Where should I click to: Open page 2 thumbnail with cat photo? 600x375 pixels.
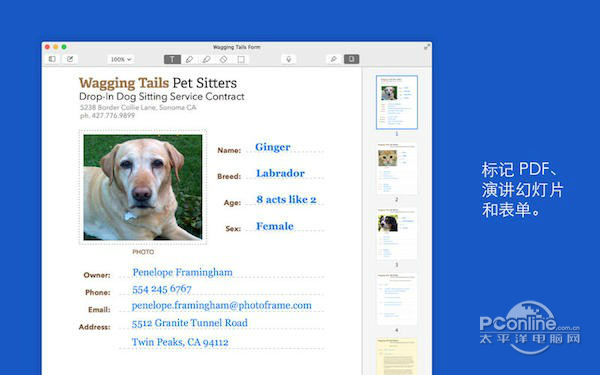coord(397,168)
